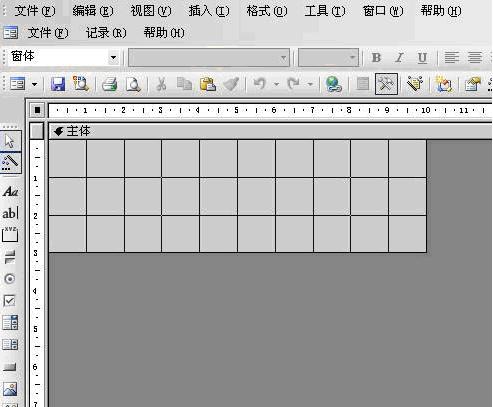This screenshot has width=493, height=407.
Task: Select the Check Box tool in toolbox
Action: [x=10, y=301]
